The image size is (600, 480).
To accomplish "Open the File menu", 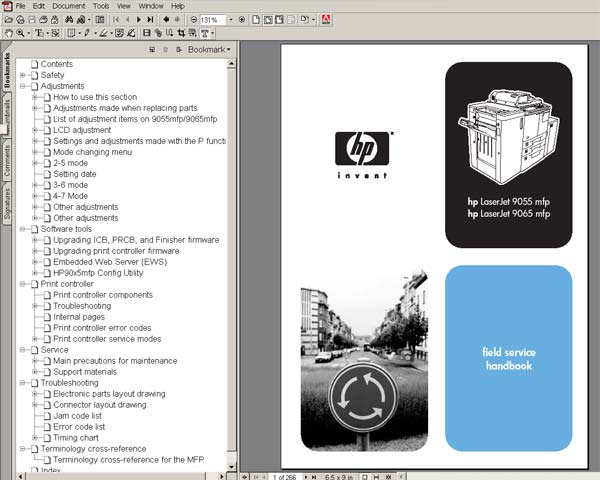I will 20,6.
